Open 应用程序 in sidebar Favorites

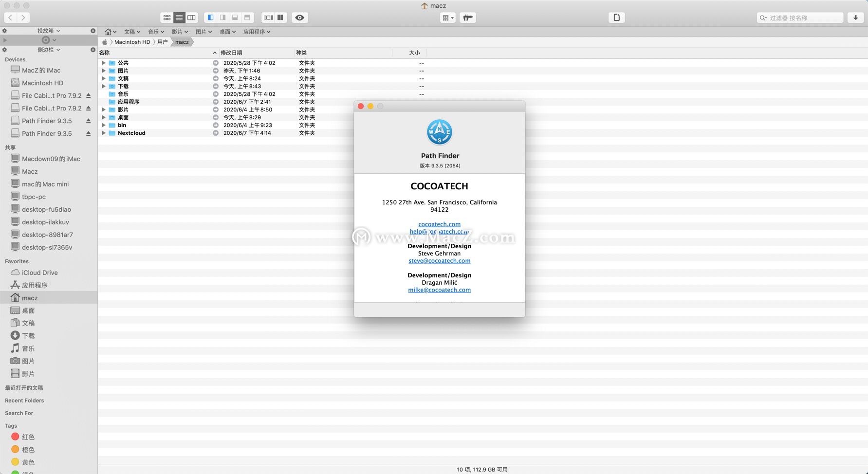(x=49, y=285)
